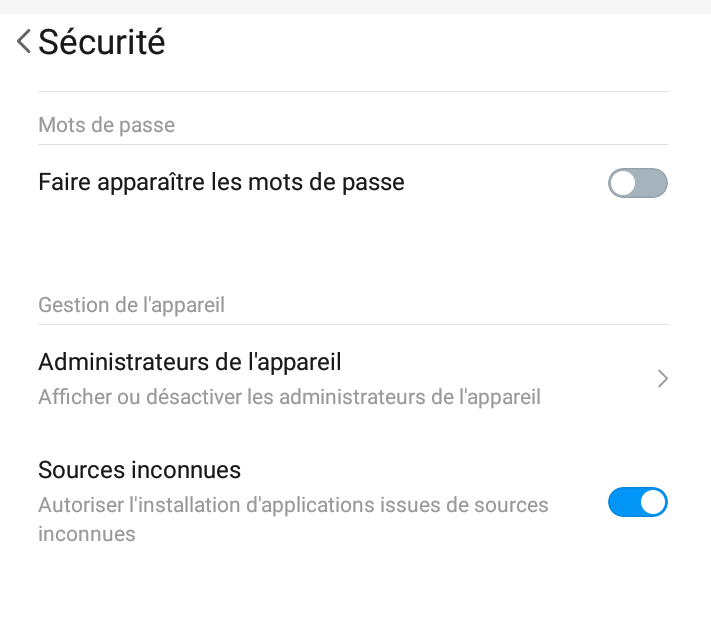The image size is (711, 626).
Task: Click the Mots de passe section header
Action: coord(107,125)
